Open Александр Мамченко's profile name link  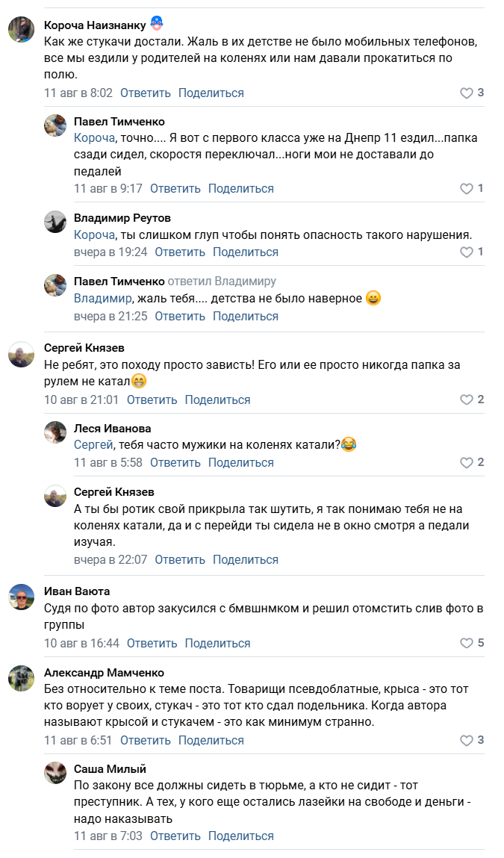coord(104,673)
